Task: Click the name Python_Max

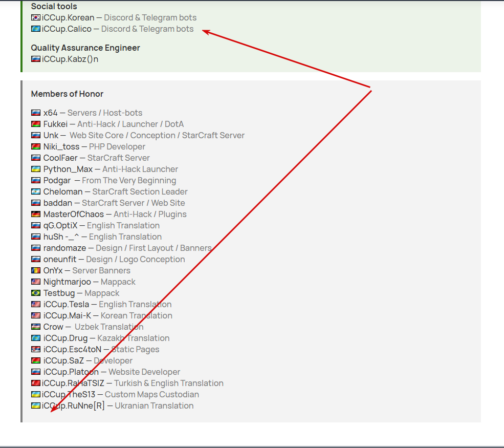Action: coord(68,169)
